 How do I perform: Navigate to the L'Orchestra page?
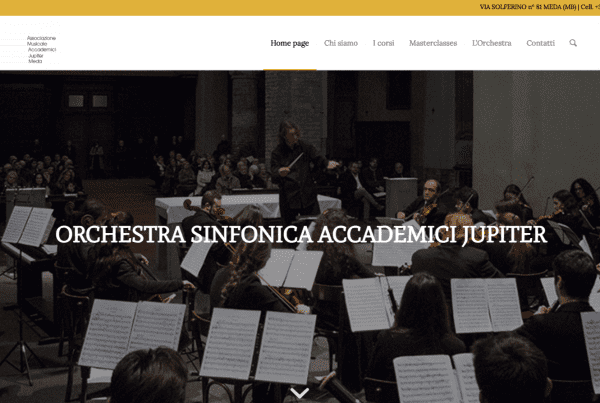pyautogui.click(x=492, y=43)
